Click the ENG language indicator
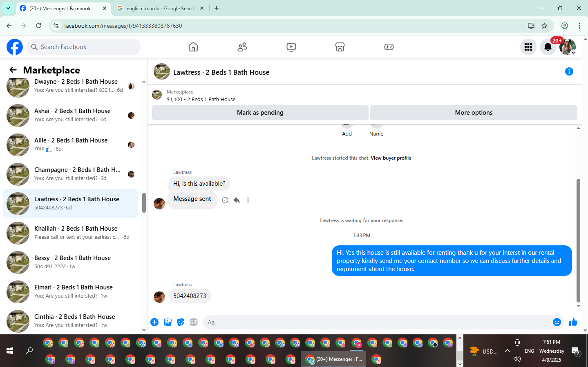588x367 pixels. (x=529, y=351)
